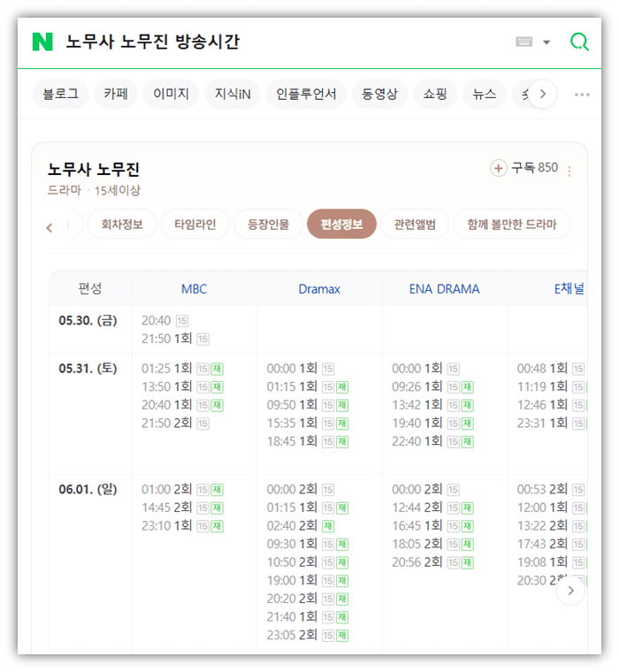The image size is (619, 672).
Task: Click the MBC channel header link
Action: pos(195,289)
